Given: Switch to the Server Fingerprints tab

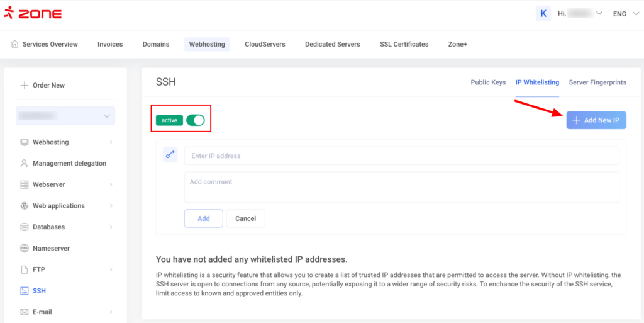Looking at the screenshot, I should [597, 82].
